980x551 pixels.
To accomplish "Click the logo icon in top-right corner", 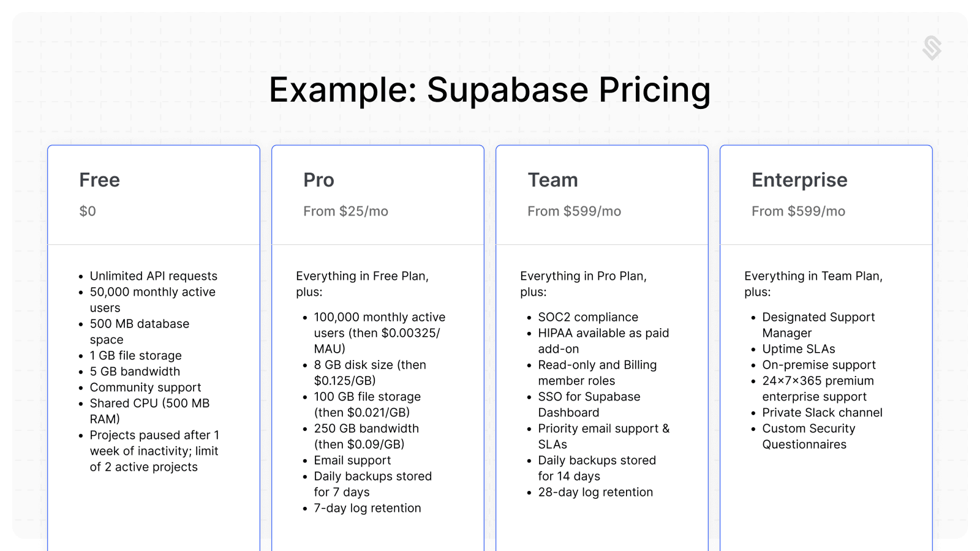I will click(x=932, y=48).
